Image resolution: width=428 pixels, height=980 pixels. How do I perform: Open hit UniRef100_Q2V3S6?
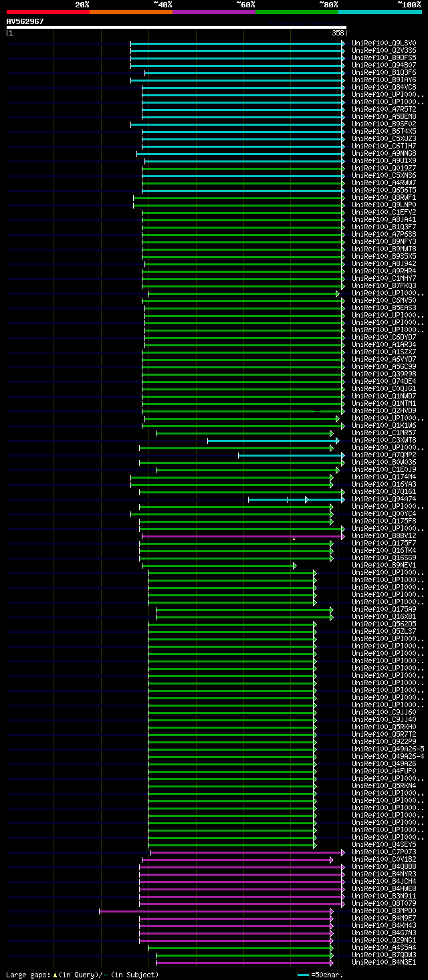[x=384, y=51]
